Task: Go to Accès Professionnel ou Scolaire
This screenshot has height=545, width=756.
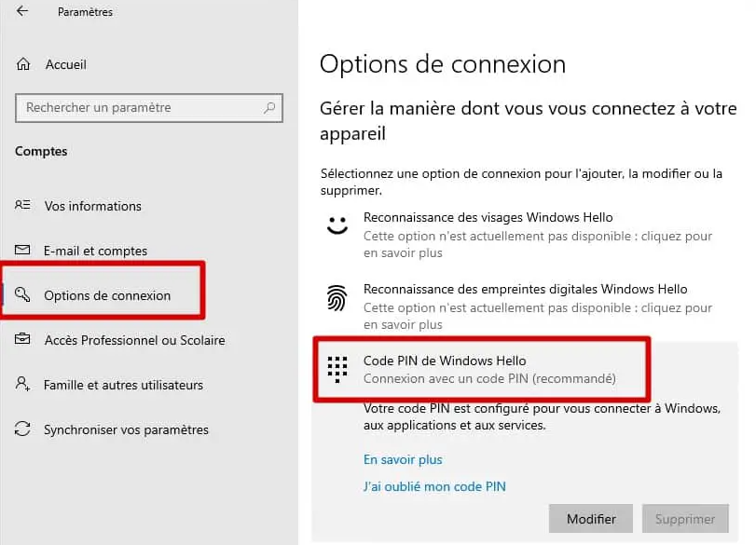Action: (134, 340)
